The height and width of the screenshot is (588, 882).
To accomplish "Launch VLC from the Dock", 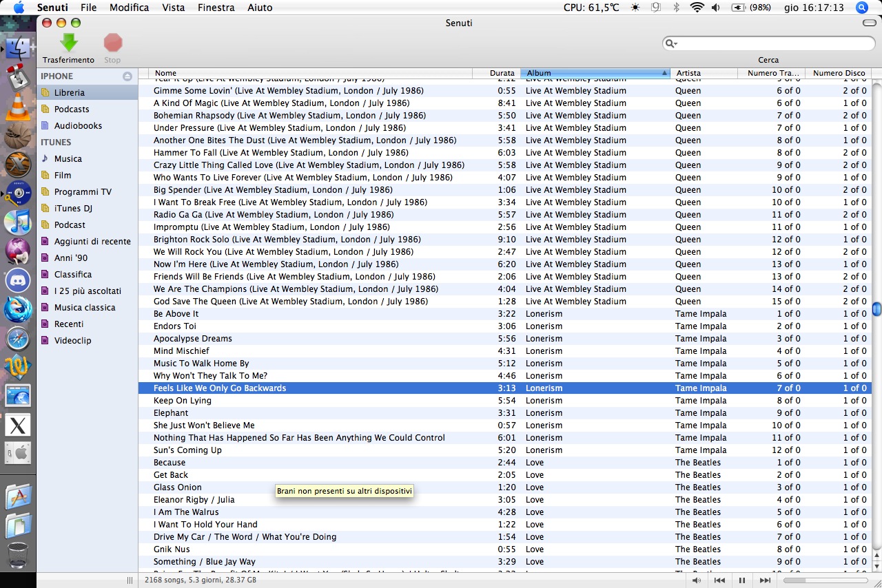I will pyautogui.click(x=18, y=106).
